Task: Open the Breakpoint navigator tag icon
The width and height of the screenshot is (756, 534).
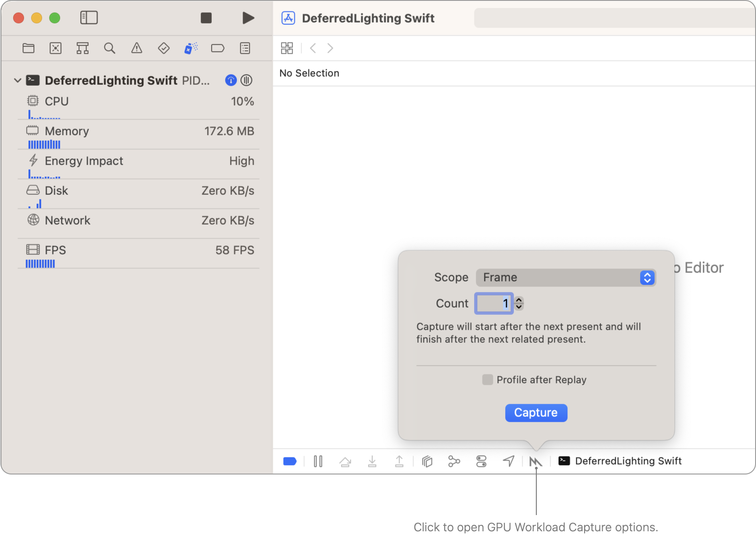Action: pyautogui.click(x=217, y=48)
